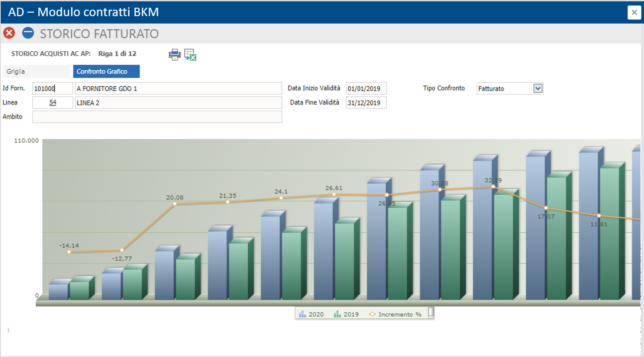Toggle the Incremento % line in legend
The image size is (644, 357).
point(396,314)
